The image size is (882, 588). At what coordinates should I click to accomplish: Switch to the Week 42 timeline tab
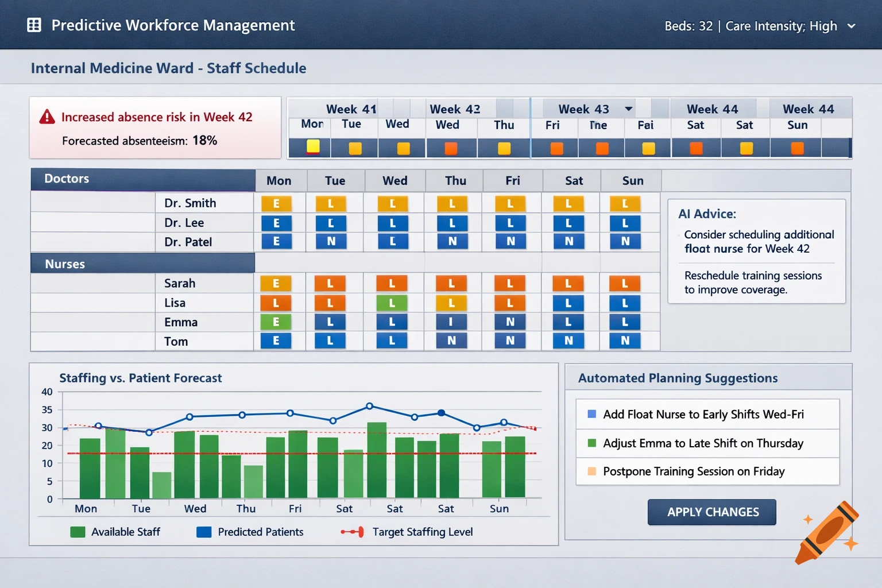coord(455,109)
